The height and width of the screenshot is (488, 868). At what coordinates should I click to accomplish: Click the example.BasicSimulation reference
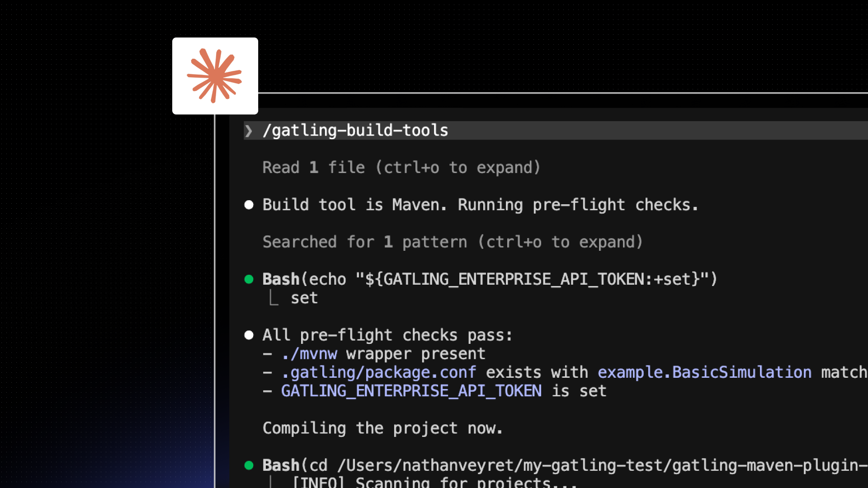pos(704,372)
